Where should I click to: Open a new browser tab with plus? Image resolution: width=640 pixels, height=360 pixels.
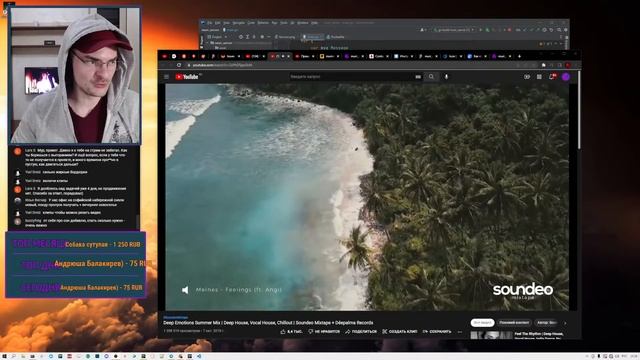coord(519,56)
